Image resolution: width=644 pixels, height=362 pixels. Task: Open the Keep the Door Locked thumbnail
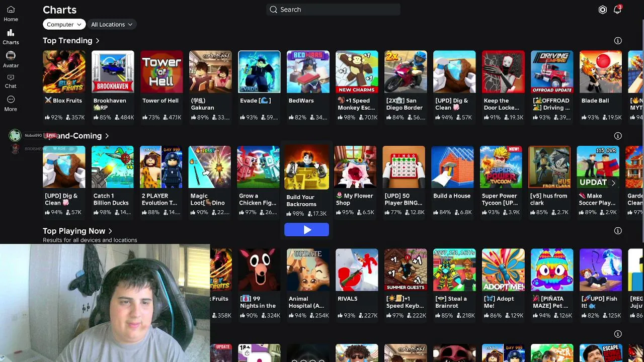[503, 72]
